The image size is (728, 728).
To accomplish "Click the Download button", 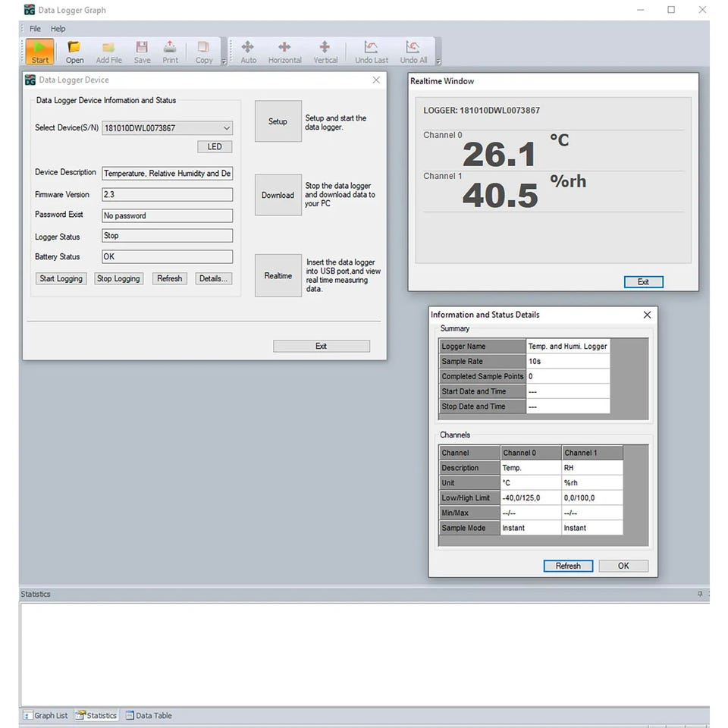I will coord(278,195).
